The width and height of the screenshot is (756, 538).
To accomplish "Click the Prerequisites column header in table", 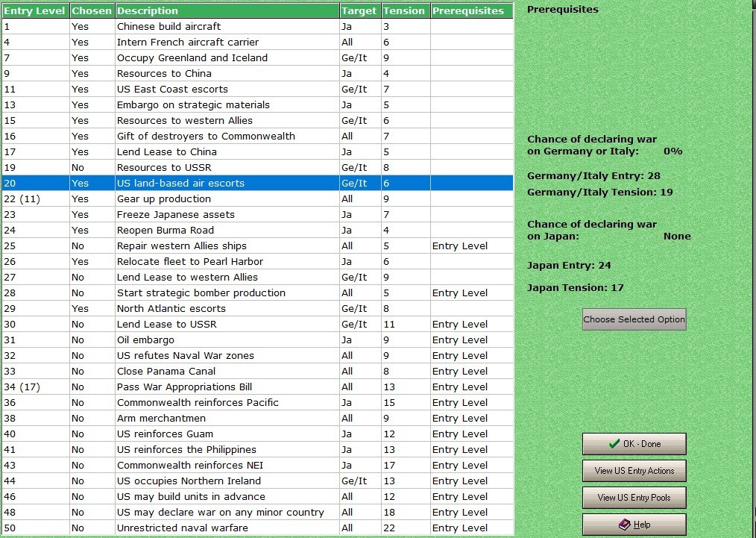I will tap(471, 10).
